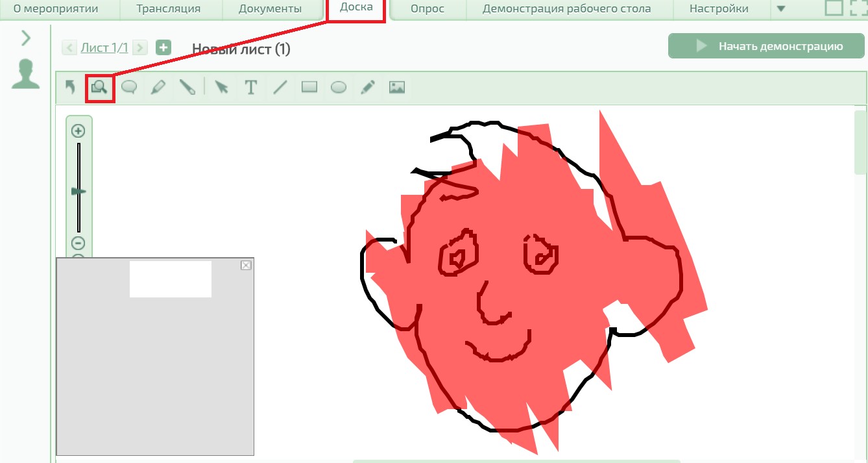Select the Text tool
The image size is (868, 463).
(251, 87)
